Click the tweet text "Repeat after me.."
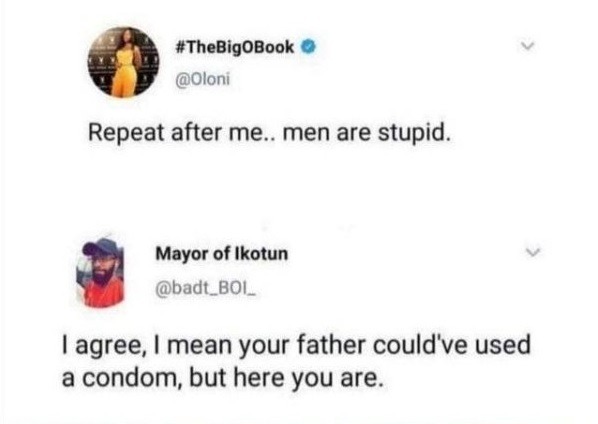Screen dimensions: 598x424 point(182,133)
